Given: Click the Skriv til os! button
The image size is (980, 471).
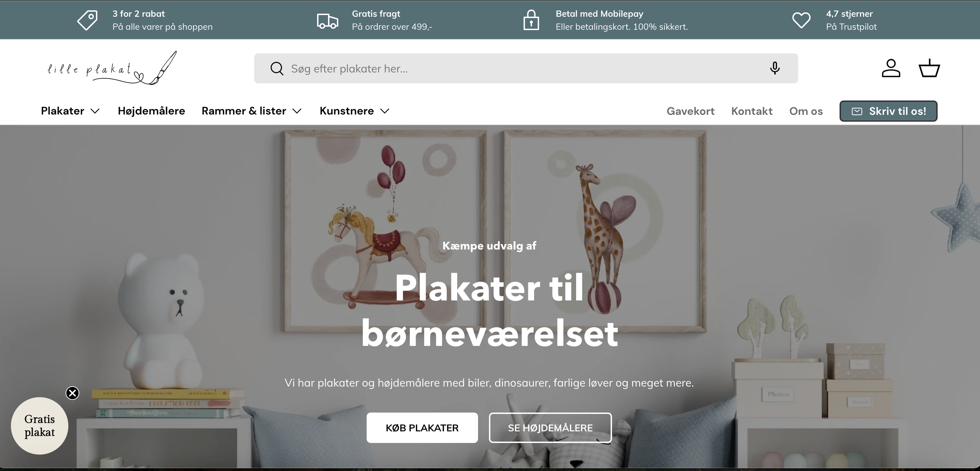Looking at the screenshot, I should click(x=888, y=111).
